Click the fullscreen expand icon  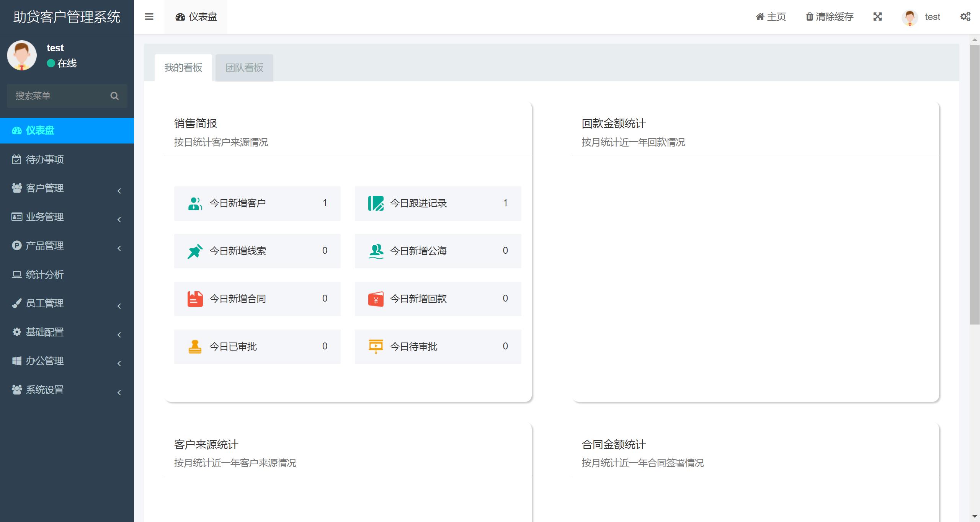(877, 16)
